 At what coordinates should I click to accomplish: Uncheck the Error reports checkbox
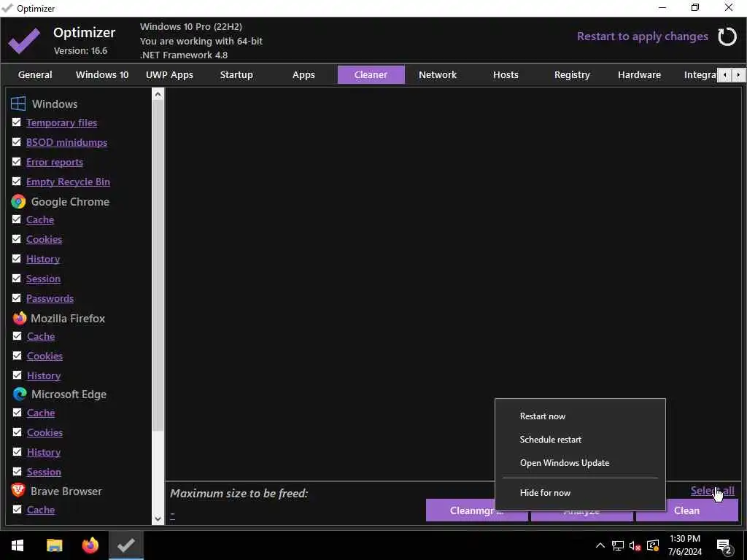point(17,161)
